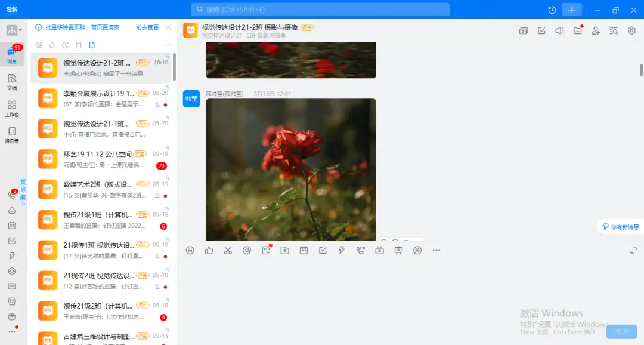The image size is (644, 345).
Task: Open chat 视传21级1班 with 6 unread
Action: 102,220
